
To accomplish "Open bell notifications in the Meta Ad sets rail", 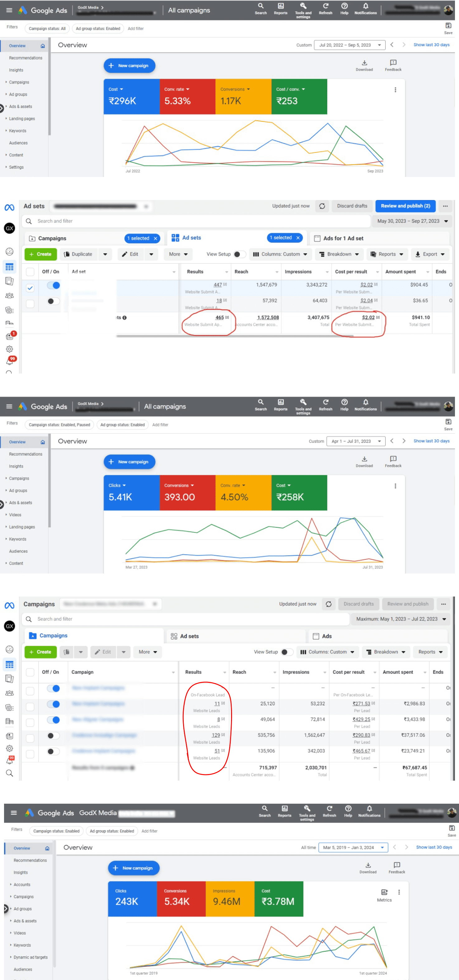I will (x=10, y=361).
